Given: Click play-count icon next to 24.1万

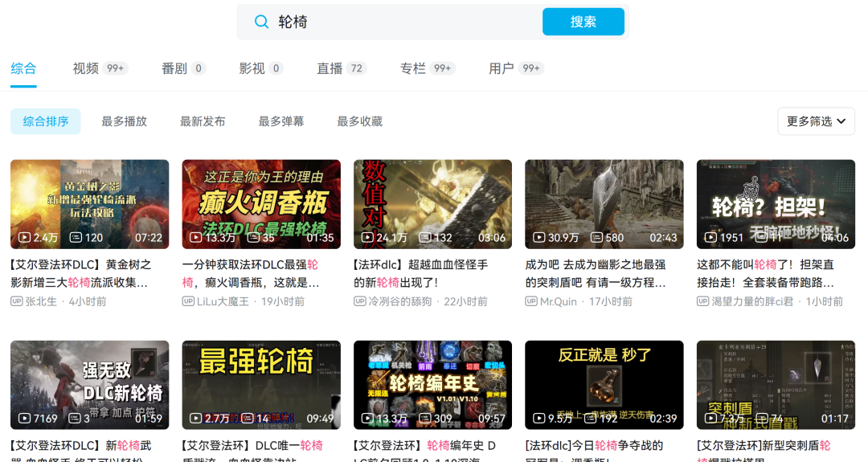Looking at the screenshot, I should pyautogui.click(x=367, y=237).
